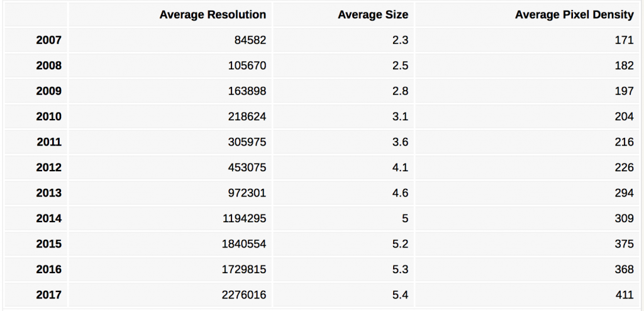Click the pixel density value 294
The image size is (644, 311).
click(625, 193)
